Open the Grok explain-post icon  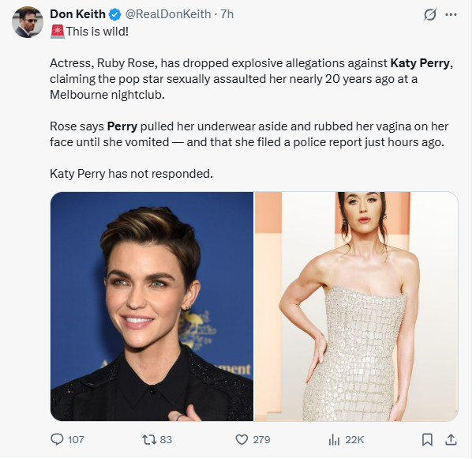[431, 14]
